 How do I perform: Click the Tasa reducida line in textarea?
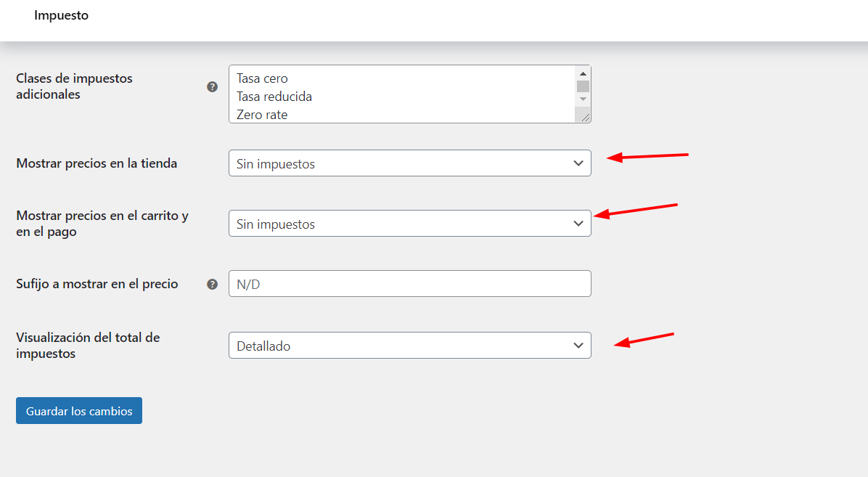click(274, 97)
